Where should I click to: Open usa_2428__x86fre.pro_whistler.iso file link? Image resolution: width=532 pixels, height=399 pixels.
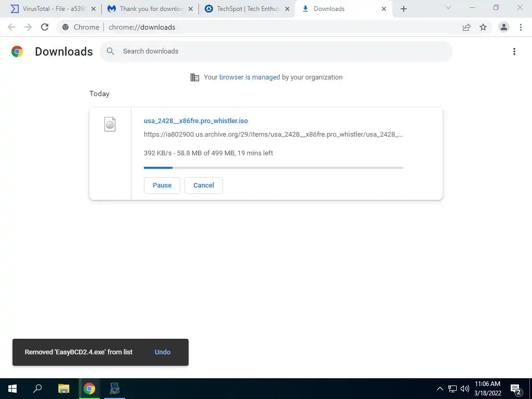click(x=196, y=121)
